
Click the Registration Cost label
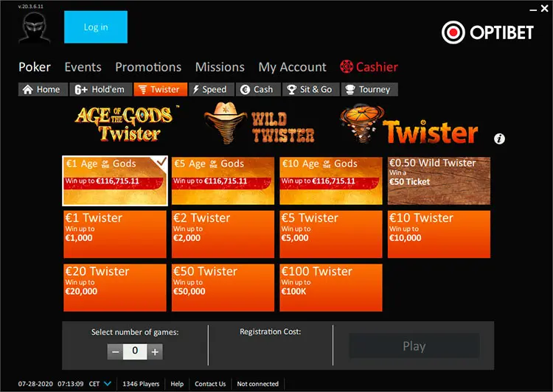pyautogui.click(x=270, y=332)
